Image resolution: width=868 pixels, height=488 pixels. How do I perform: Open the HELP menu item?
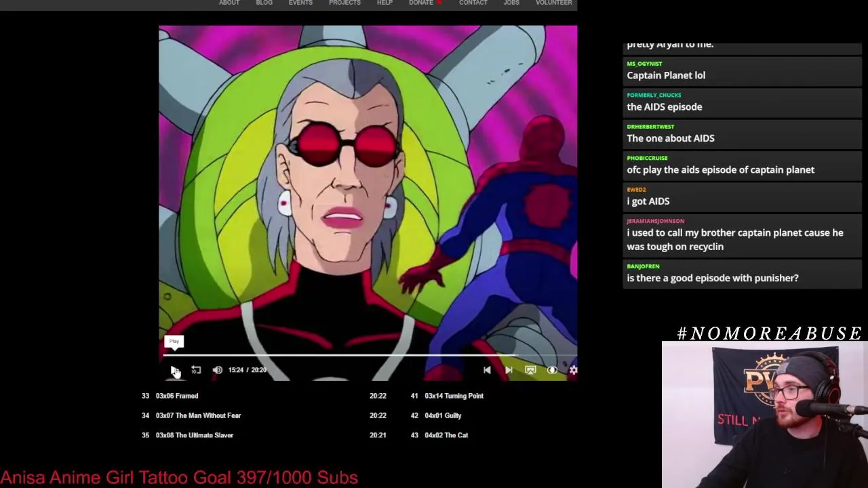coord(384,3)
